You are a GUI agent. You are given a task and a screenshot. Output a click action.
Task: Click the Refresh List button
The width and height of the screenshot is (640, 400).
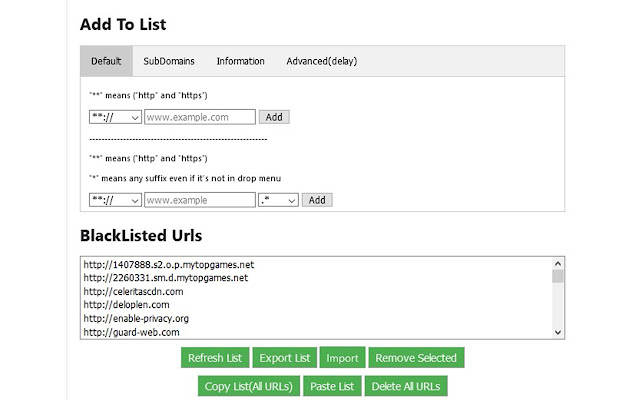(215, 358)
